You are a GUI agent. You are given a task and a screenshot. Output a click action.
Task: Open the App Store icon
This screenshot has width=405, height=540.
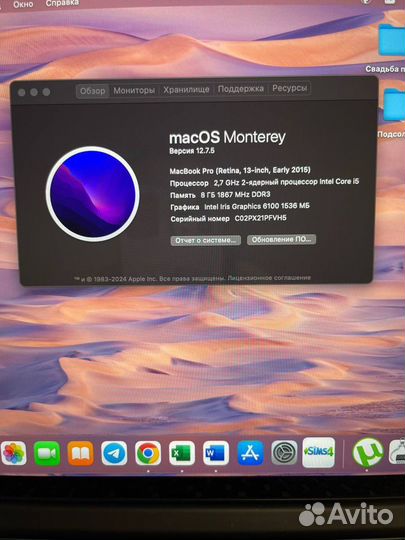[x=250, y=454]
